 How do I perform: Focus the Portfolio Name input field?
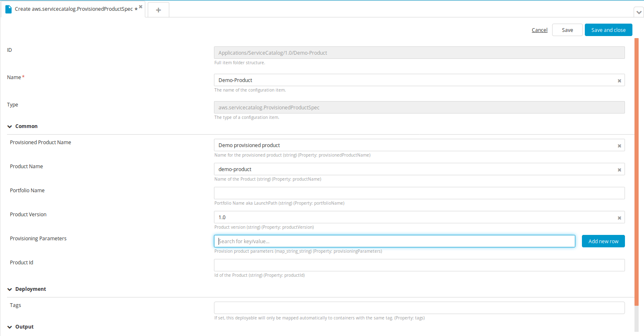(x=419, y=193)
